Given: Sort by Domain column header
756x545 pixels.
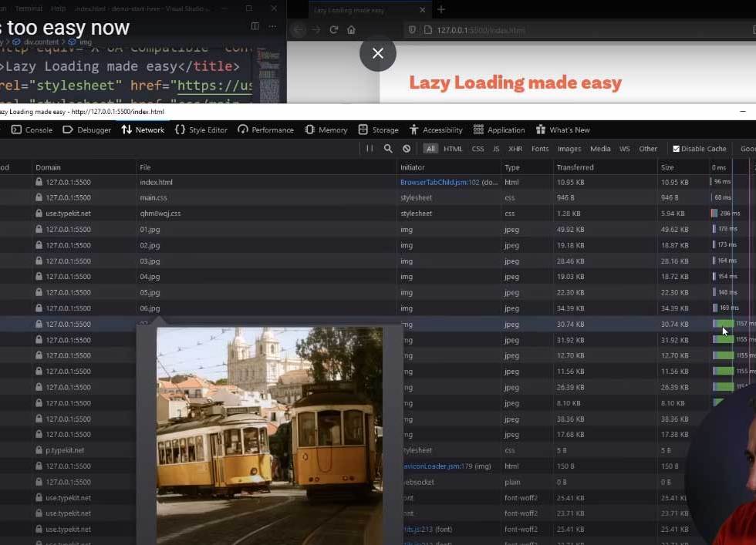Looking at the screenshot, I should [48, 167].
